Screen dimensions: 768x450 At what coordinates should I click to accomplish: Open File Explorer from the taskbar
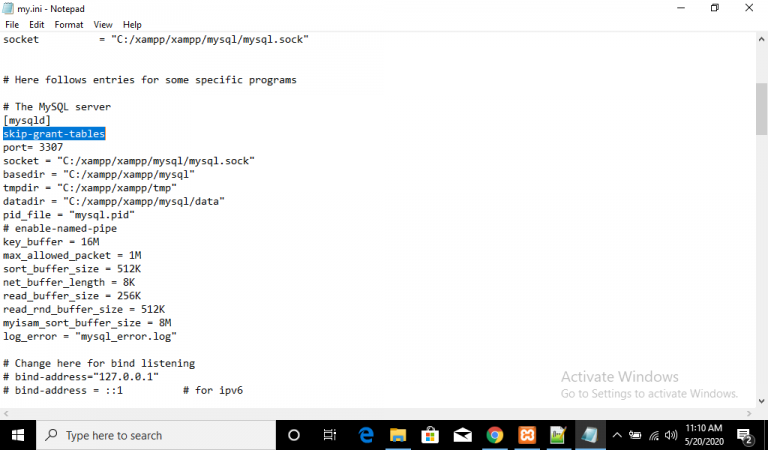tap(398, 435)
